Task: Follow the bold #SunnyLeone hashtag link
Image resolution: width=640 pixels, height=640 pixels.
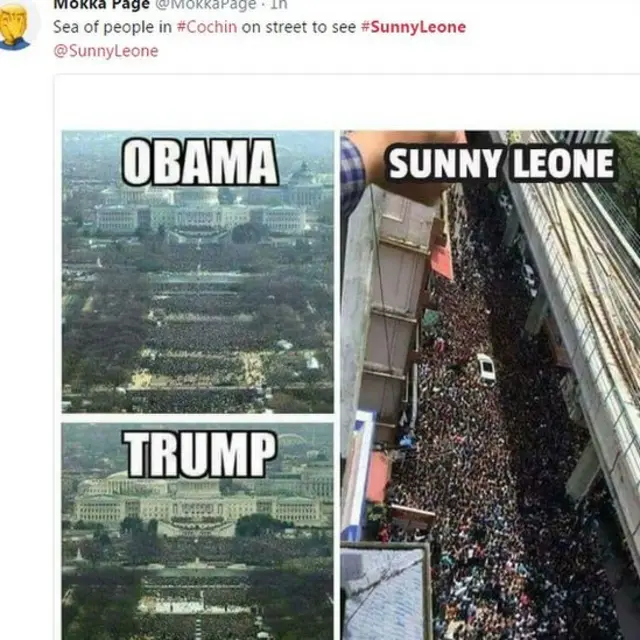Action: tap(412, 27)
